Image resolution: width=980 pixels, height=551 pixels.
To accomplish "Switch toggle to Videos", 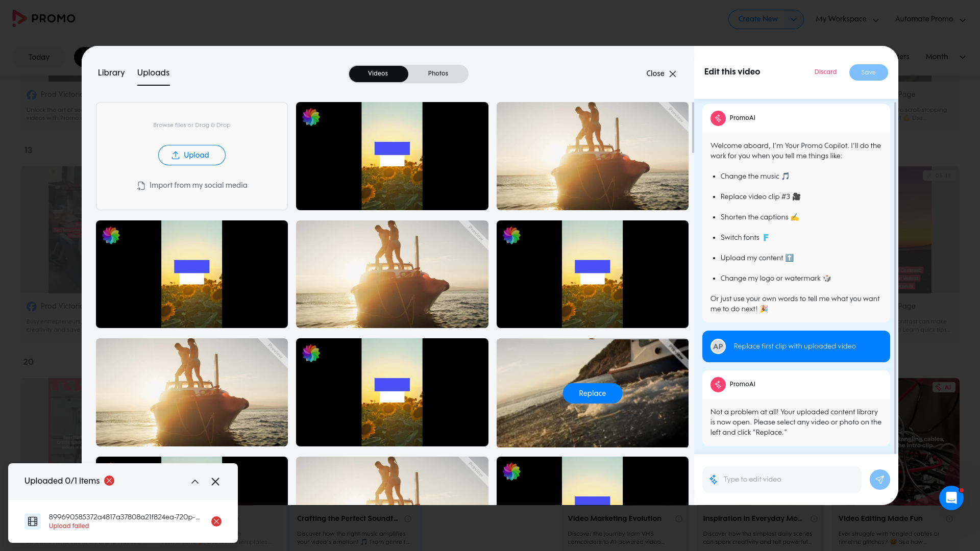I will point(378,73).
